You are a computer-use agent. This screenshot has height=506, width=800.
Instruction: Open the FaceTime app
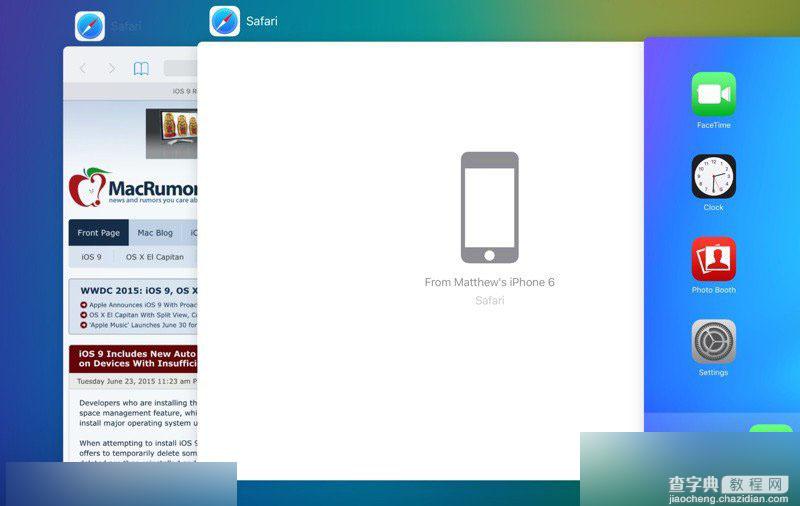713,94
